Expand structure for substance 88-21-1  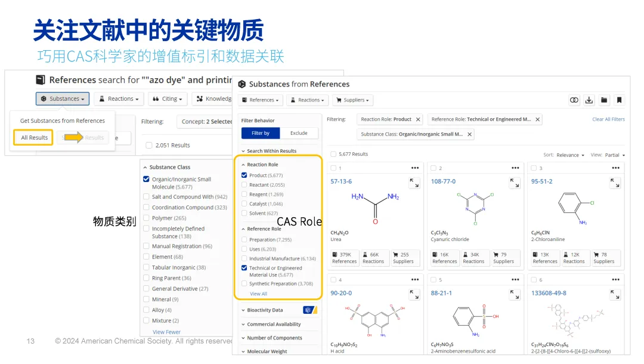(515, 295)
